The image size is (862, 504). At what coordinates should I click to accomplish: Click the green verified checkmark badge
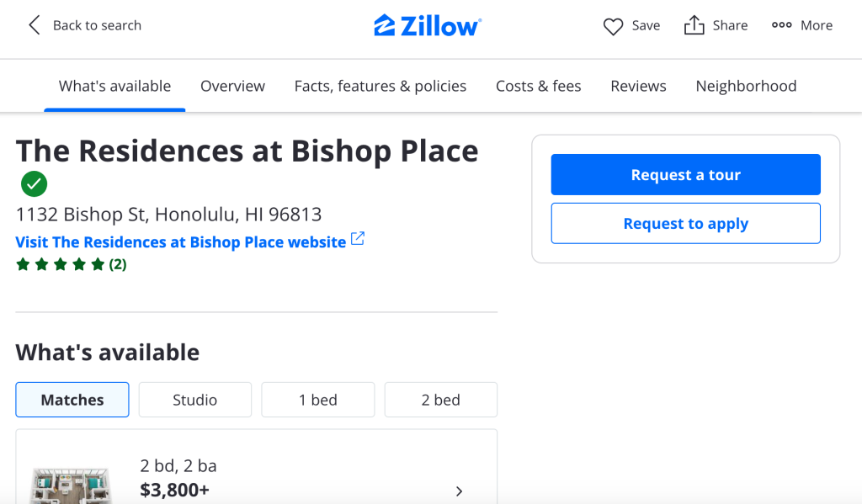click(x=35, y=183)
